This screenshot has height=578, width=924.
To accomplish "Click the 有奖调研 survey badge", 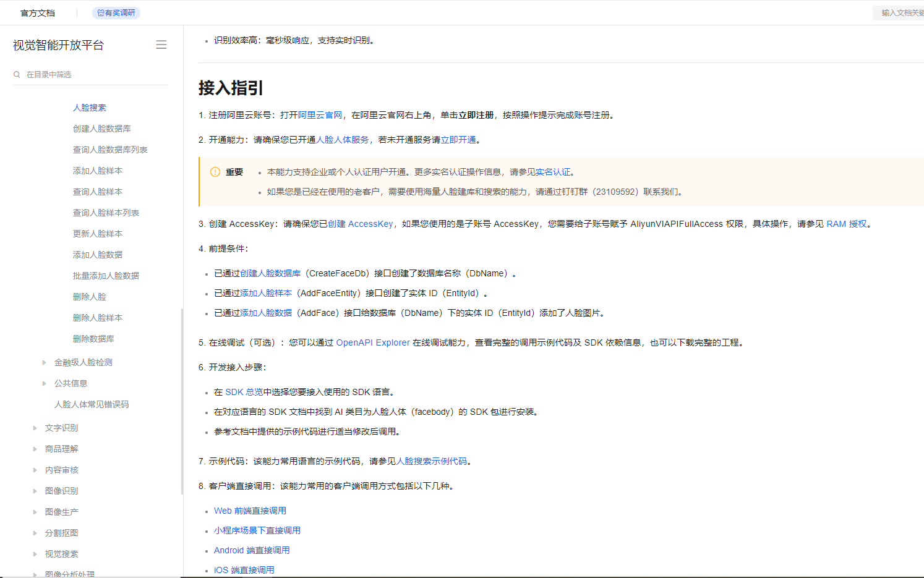I will (x=116, y=12).
